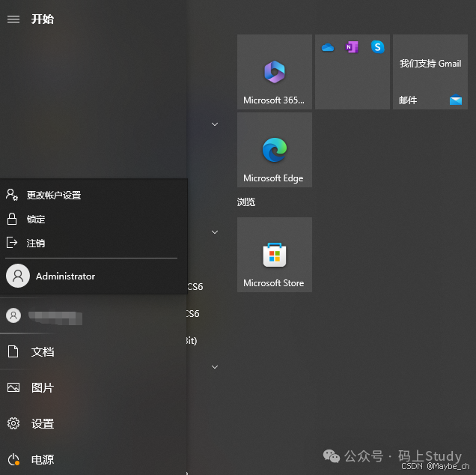
Task: Expand the app list folder above the Lock row
Action: 215,124
